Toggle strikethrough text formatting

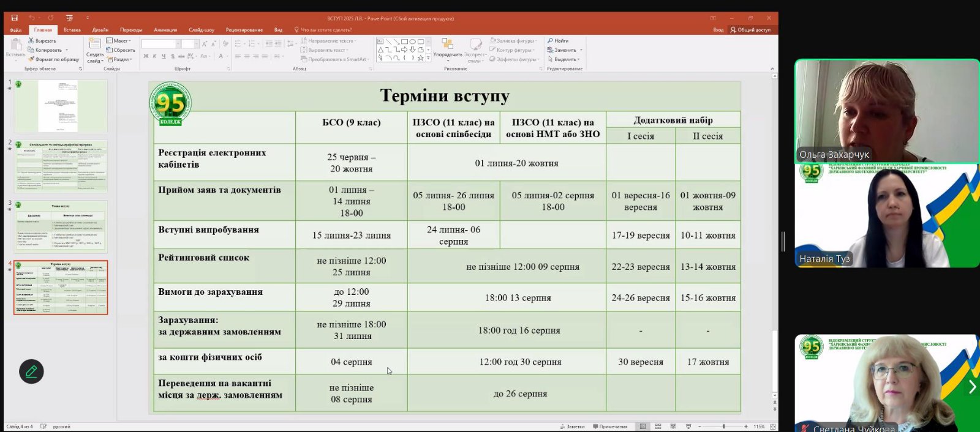[180, 56]
